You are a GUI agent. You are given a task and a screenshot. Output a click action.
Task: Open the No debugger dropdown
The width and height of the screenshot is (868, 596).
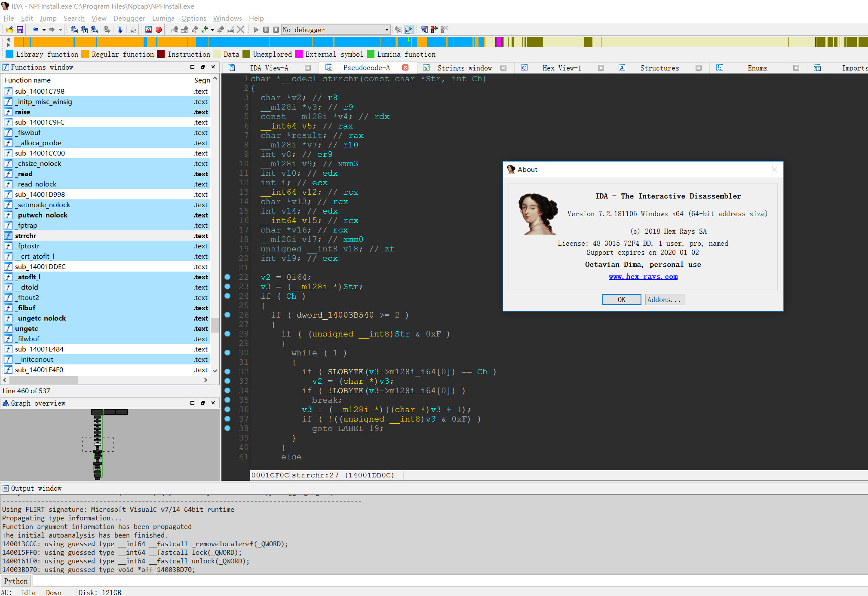pyautogui.click(x=386, y=30)
